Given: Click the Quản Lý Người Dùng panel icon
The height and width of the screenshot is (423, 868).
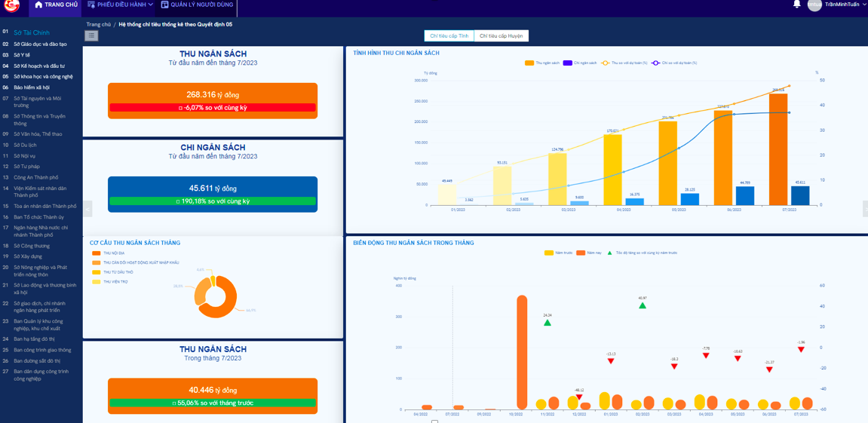Looking at the screenshot, I should pos(164,5).
